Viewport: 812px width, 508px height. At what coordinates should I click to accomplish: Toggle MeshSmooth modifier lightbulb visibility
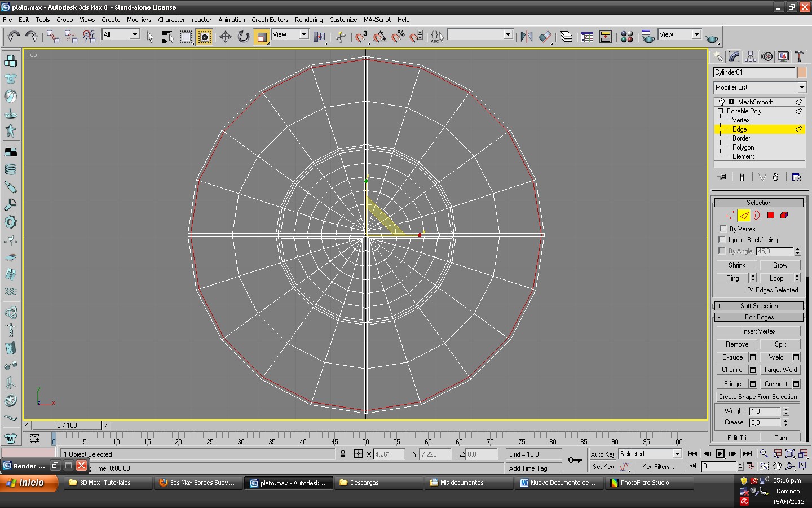coord(722,102)
